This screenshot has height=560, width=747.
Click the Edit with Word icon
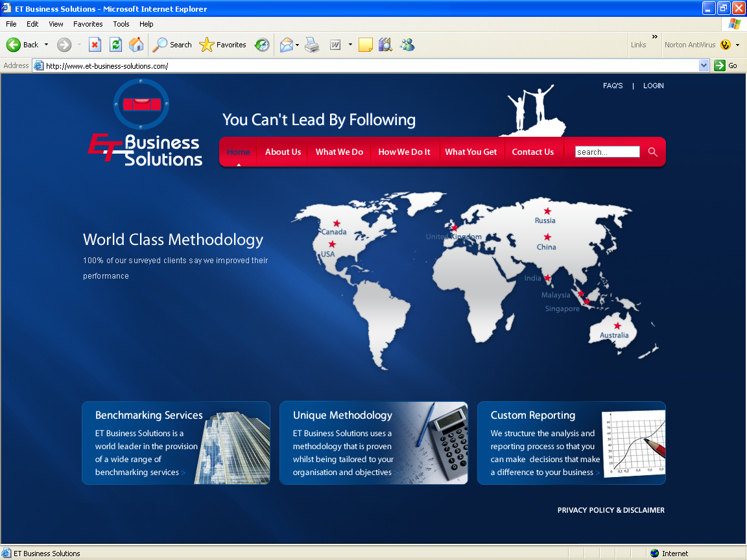335,45
